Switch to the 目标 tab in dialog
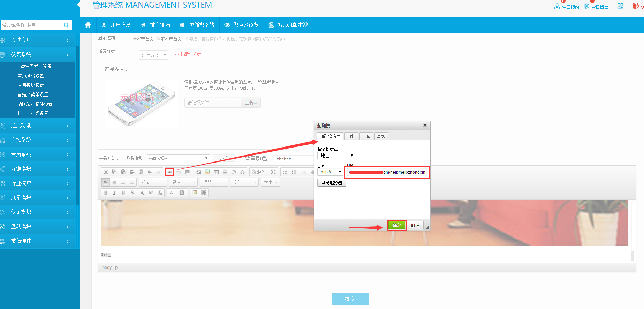 [x=351, y=136]
